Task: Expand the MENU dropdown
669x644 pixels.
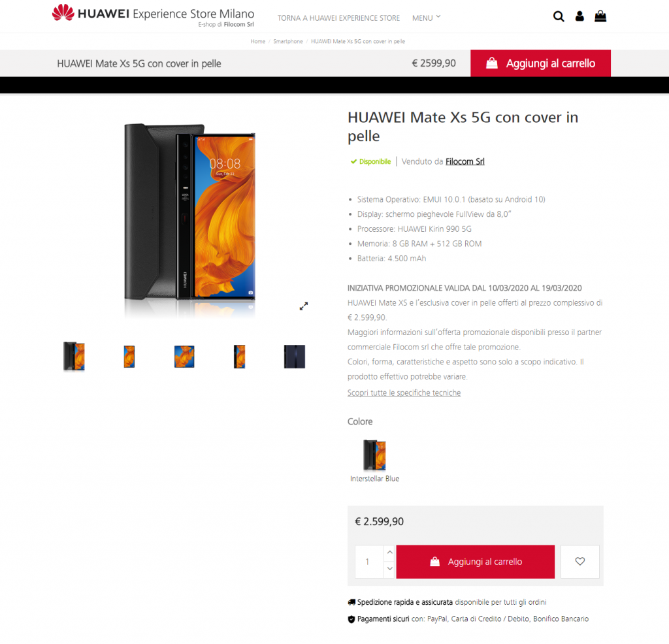Action: (426, 18)
